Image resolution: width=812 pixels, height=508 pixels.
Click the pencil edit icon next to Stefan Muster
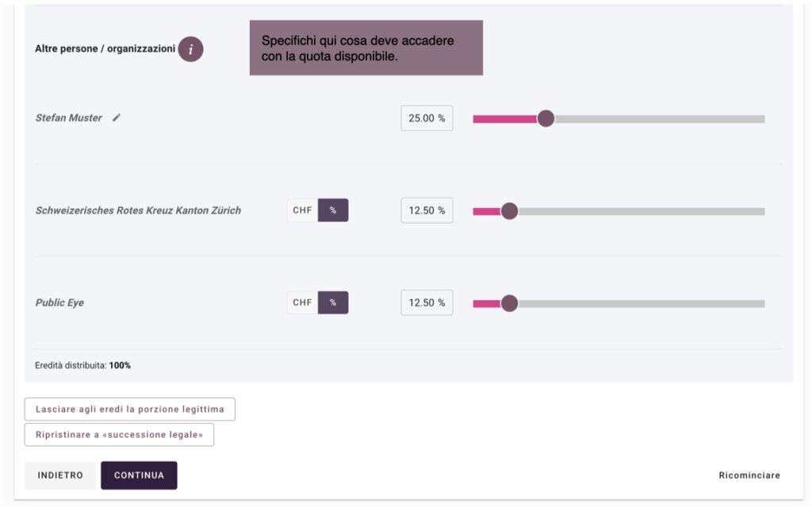[x=117, y=117]
